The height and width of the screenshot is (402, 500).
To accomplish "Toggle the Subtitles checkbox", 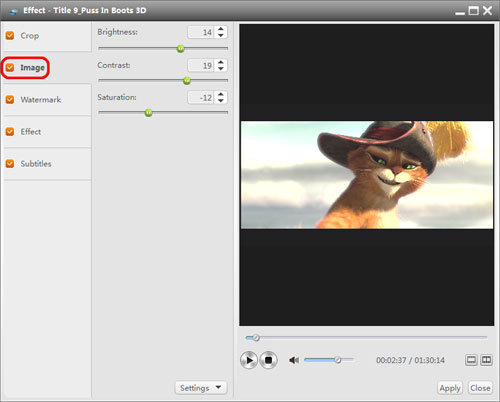I will [x=10, y=164].
